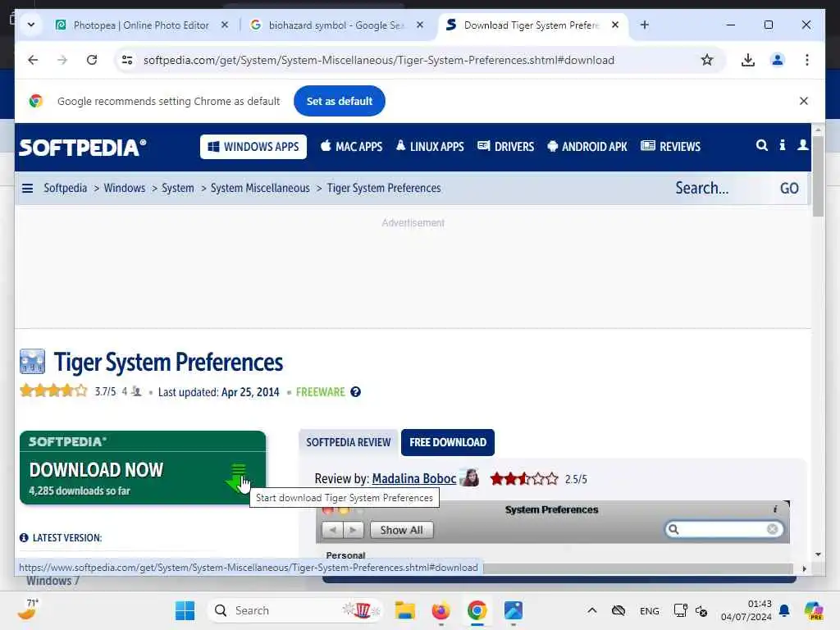Open the Chrome three-dot menu

point(807,60)
